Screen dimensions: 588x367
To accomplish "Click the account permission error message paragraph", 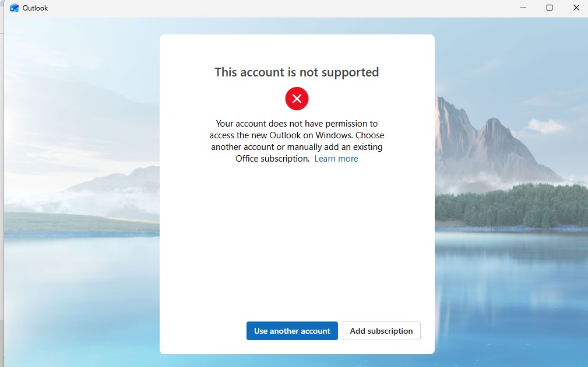I will click(x=297, y=141).
